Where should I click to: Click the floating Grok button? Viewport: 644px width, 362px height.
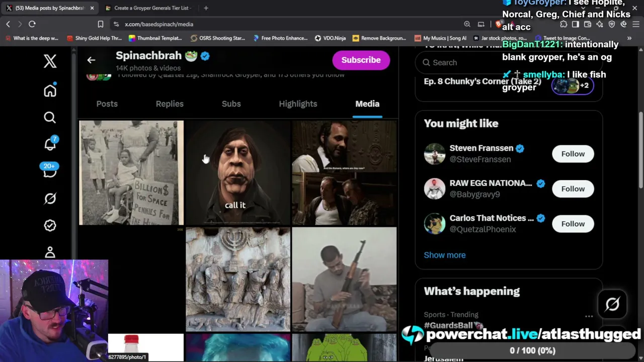[x=612, y=304]
